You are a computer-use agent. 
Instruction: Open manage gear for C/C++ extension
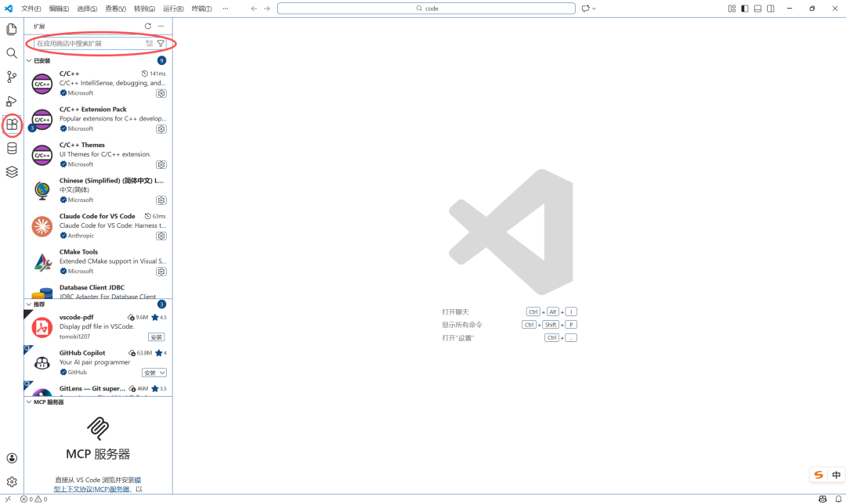coord(161,93)
